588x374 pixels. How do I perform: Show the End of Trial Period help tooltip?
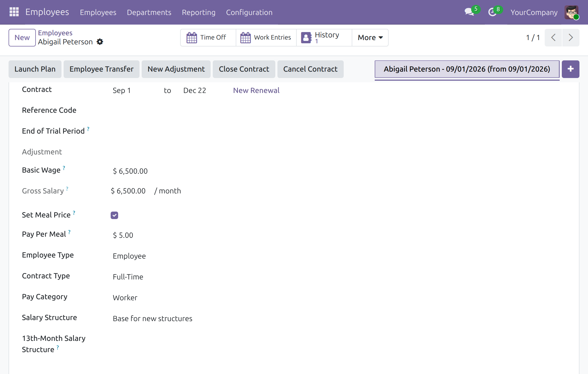coord(88,129)
